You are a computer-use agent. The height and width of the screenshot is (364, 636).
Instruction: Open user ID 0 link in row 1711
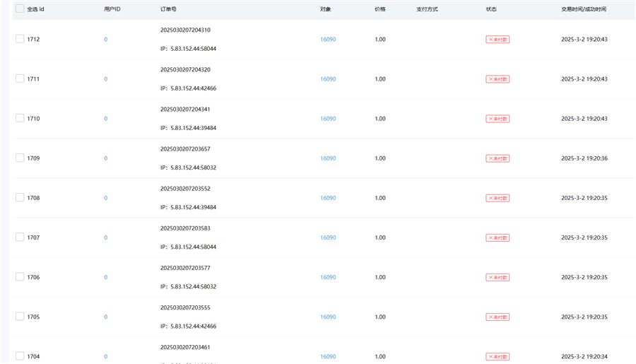pyautogui.click(x=106, y=79)
